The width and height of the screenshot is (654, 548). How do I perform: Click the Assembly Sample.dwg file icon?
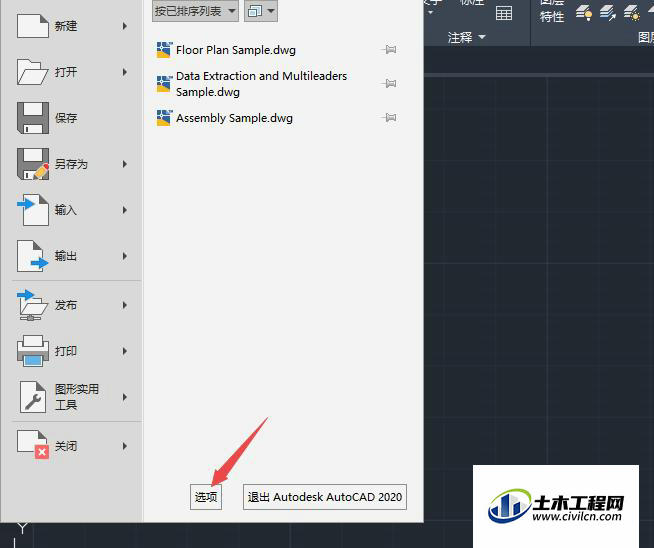pos(164,118)
